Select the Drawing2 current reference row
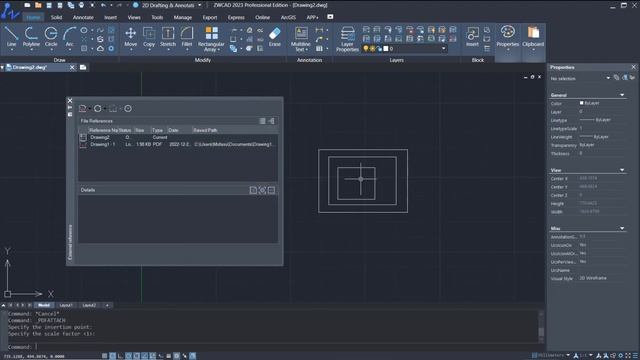This screenshot has height=360, width=640. [x=178, y=138]
